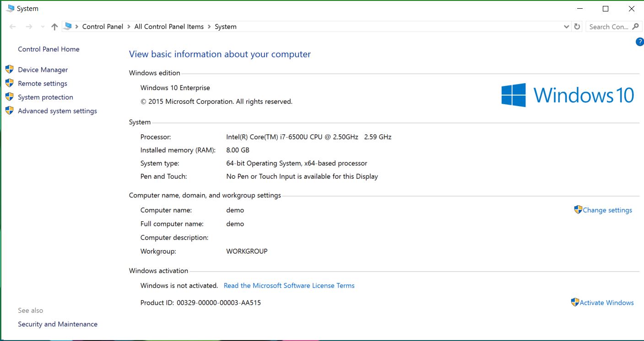Read the Microsoft Software License Terms
The height and width of the screenshot is (341, 644).
coord(289,286)
